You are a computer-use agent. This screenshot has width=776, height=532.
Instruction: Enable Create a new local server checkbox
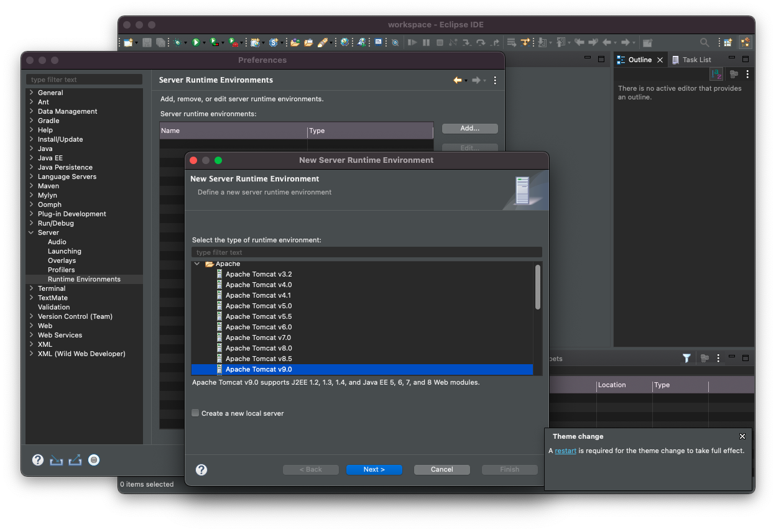coord(195,413)
